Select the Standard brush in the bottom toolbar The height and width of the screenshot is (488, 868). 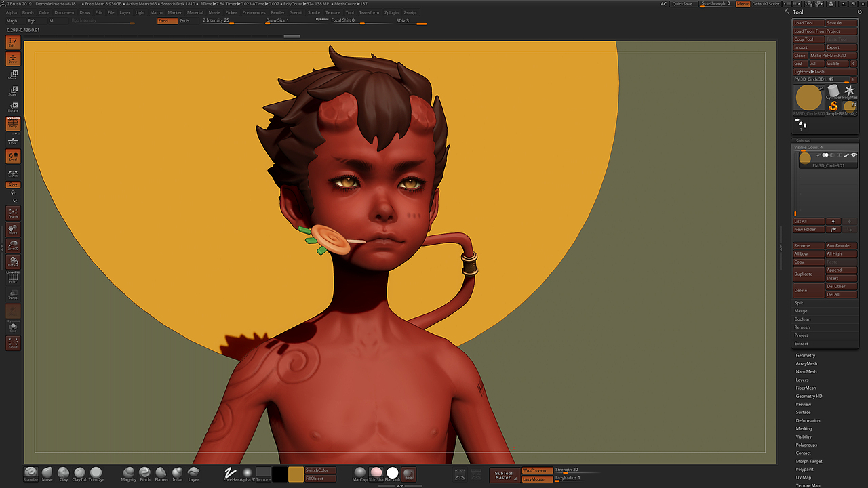tap(31, 473)
